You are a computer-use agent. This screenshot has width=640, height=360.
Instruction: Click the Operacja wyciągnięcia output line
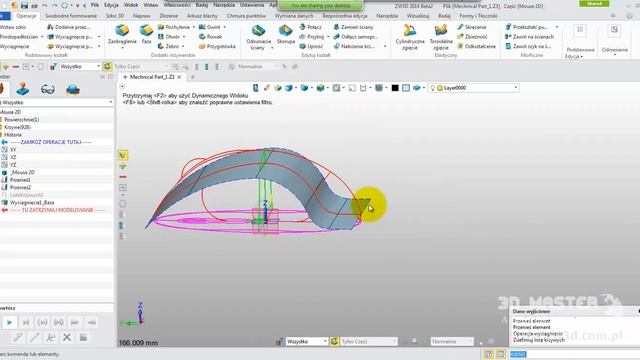pos(538,333)
